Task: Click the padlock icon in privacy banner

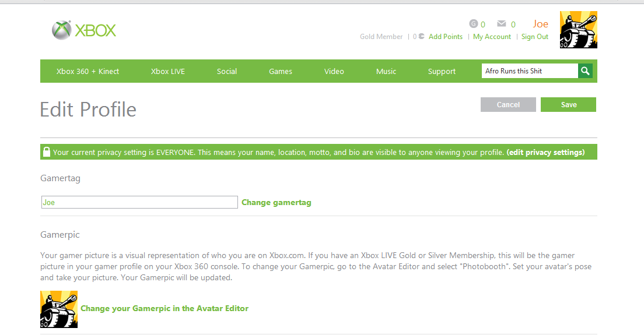Action: click(47, 151)
